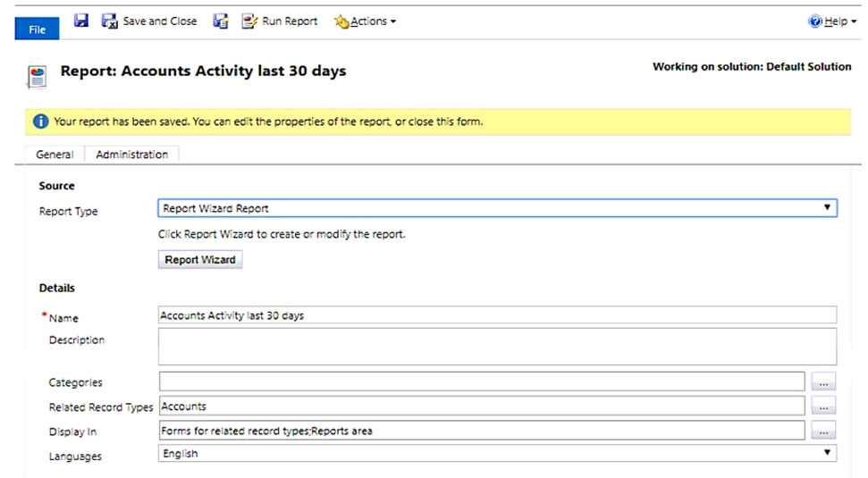Click the 'Details' section heading
The image size is (868, 478).
pyautogui.click(x=56, y=288)
